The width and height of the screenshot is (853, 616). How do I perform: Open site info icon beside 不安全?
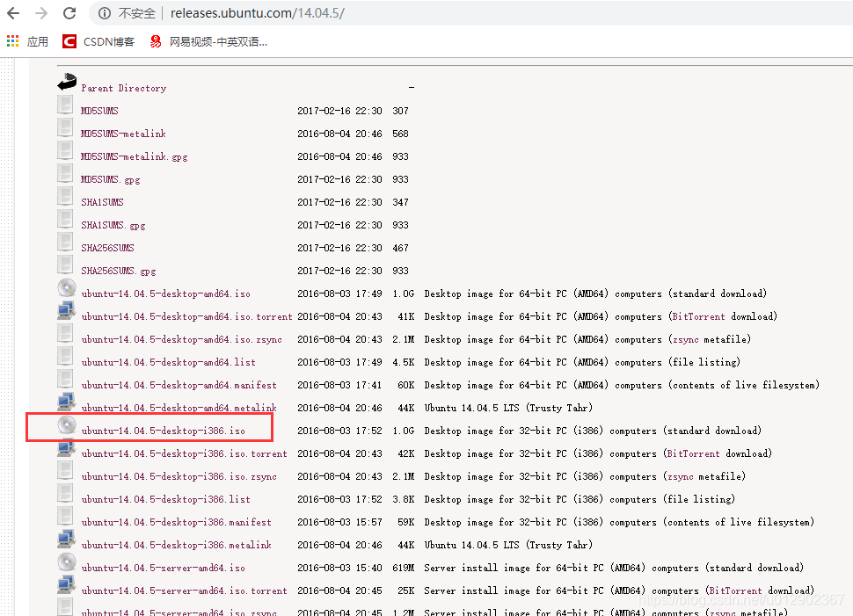(x=105, y=13)
